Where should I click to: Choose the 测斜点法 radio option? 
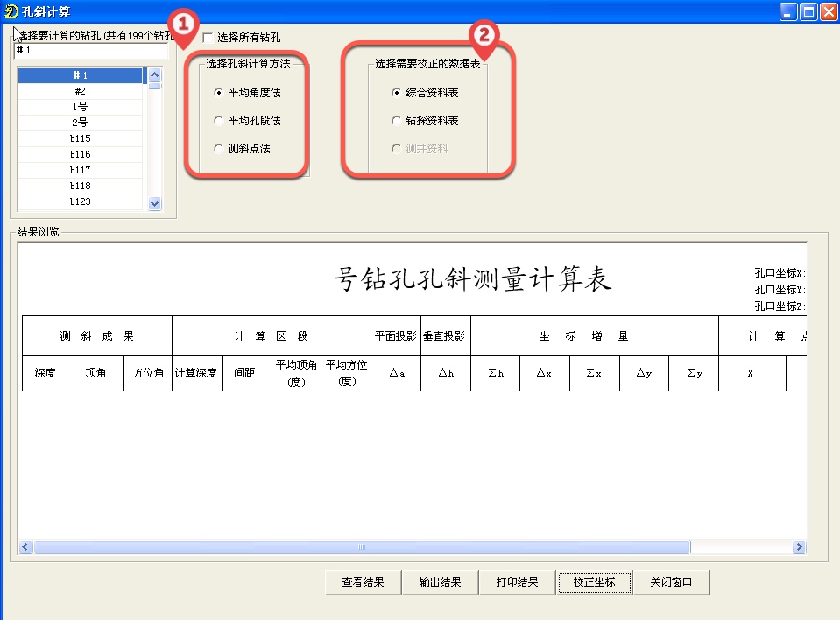(219, 149)
